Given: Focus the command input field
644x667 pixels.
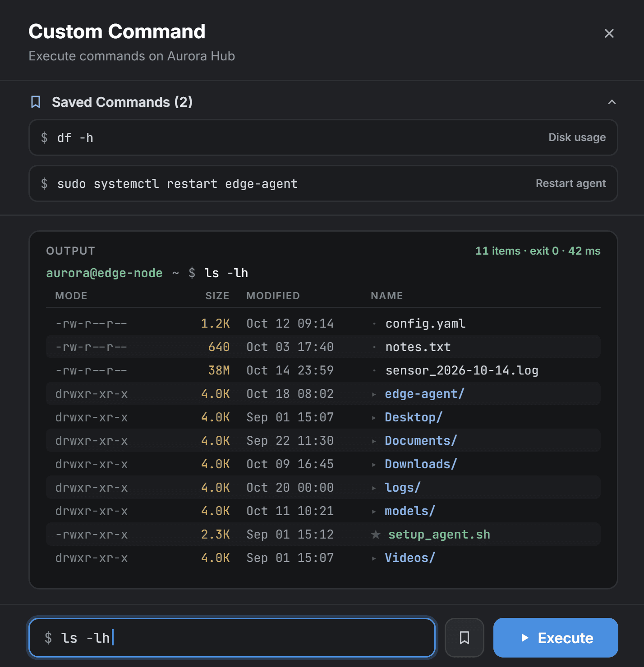Looking at the screenshot, I should coord(232,638).
